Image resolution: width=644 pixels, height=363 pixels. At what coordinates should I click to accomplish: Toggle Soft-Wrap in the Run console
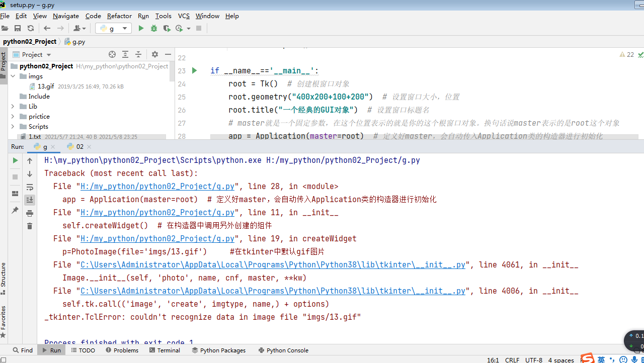[x=30, y=187]
